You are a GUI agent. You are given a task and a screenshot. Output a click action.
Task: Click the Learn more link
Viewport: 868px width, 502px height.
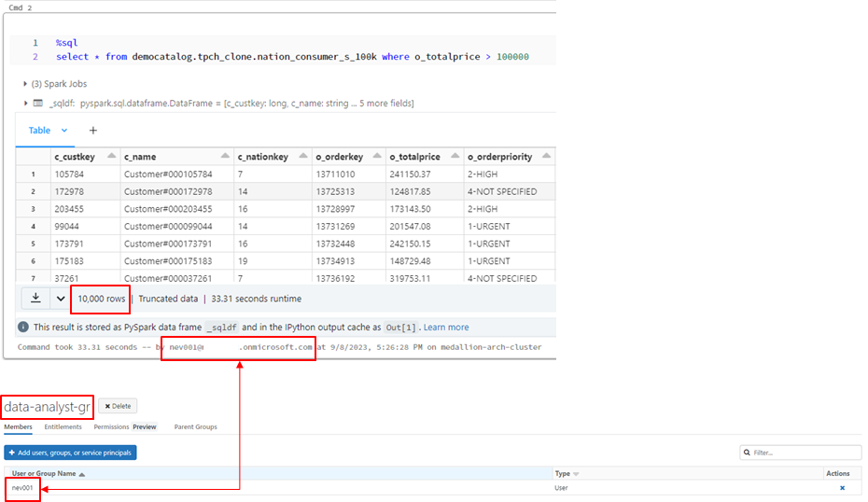445,328
